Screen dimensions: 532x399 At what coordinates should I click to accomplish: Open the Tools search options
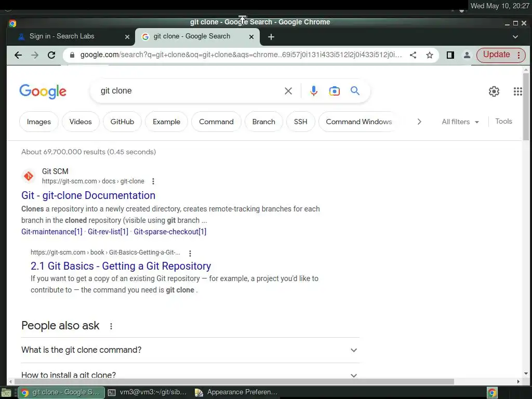(x=503, y=121)
